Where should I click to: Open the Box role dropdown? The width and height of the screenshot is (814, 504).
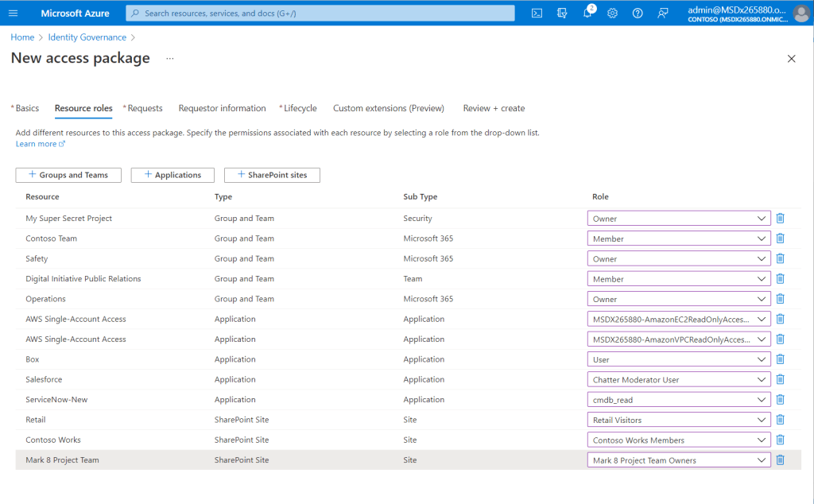point(679,359)
